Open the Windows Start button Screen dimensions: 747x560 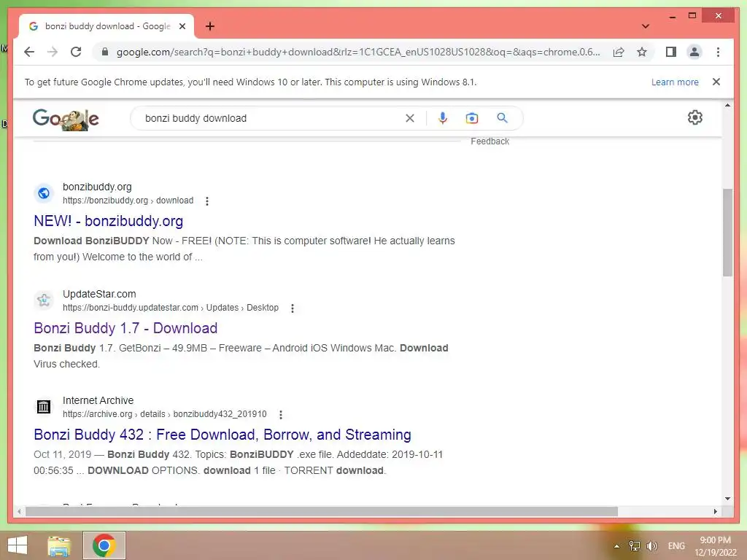click(x=18, y=545)
